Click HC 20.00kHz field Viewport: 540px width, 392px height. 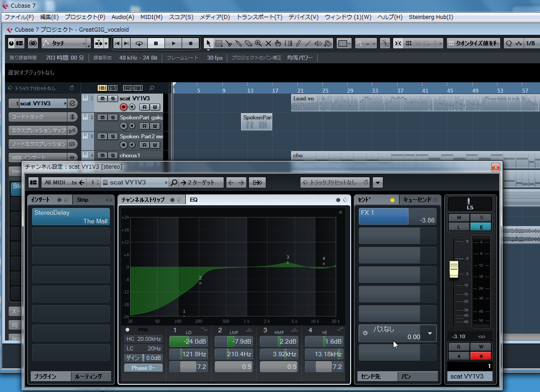[143, 339]
